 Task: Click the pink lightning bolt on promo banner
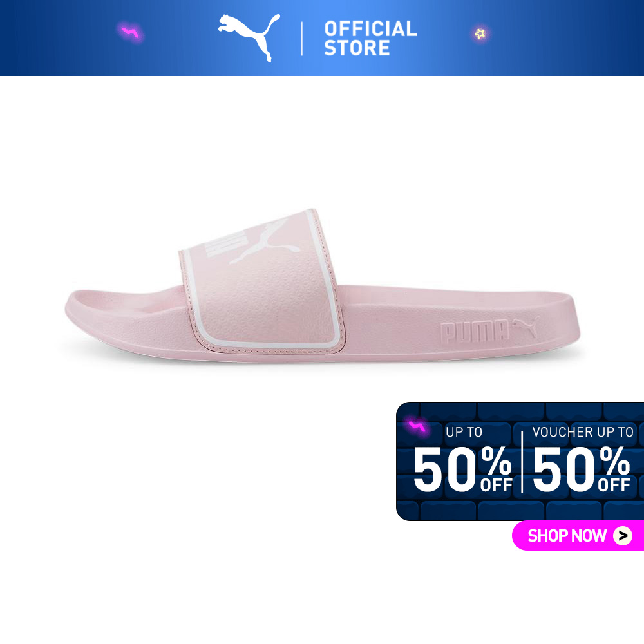(x=417, y=426)
